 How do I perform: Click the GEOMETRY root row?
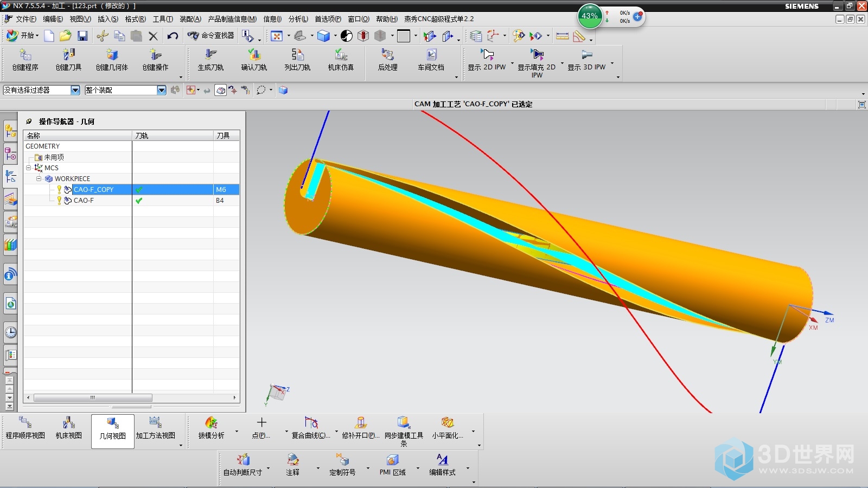point(131,146)
